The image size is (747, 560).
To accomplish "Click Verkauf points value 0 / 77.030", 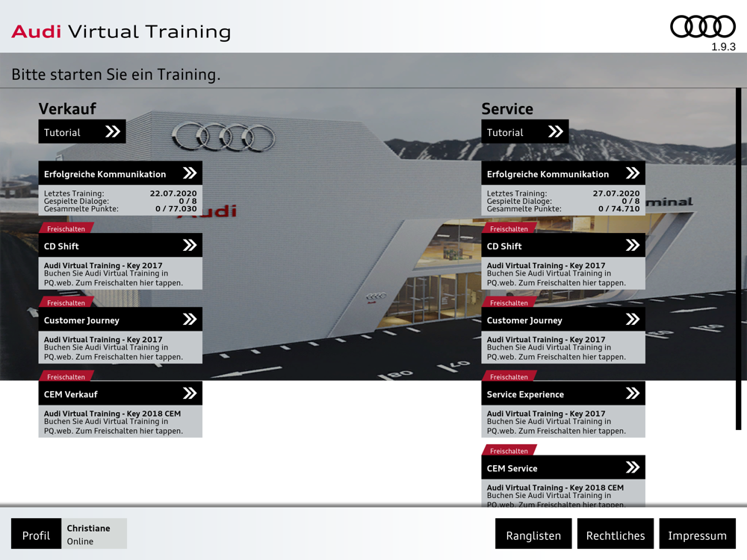I will pyautogui.click(x=176, y=208).
